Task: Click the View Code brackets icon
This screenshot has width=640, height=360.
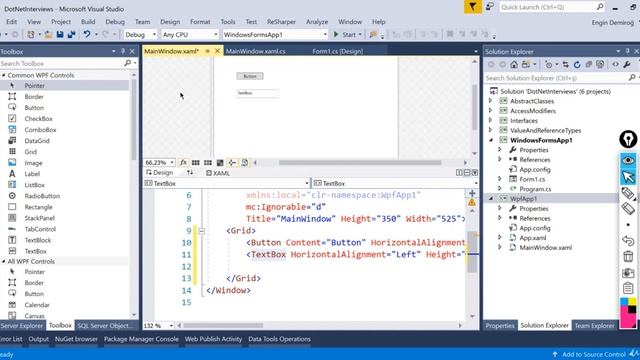Action: 615,64
